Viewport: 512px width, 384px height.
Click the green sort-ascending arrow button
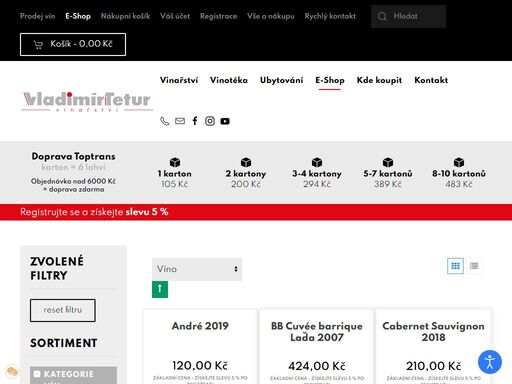(x=160, y=289)
